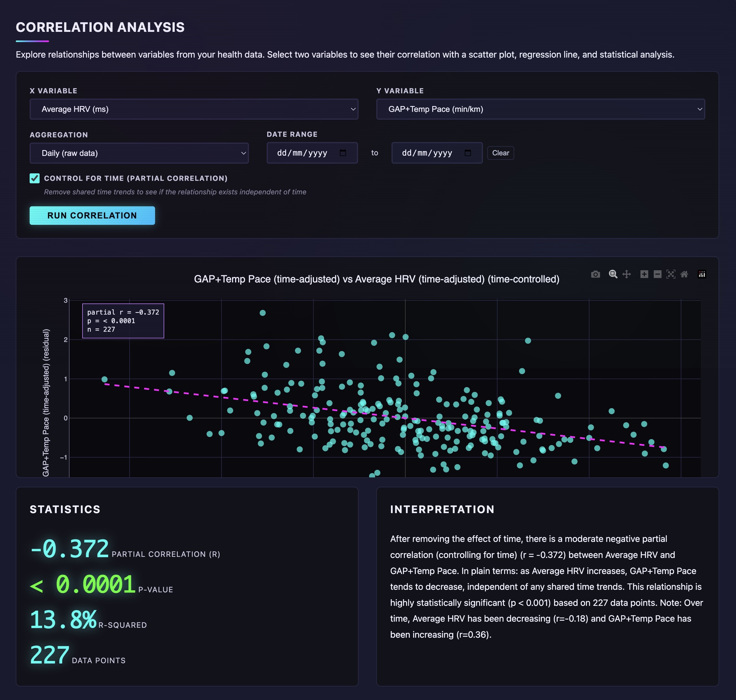This screenshot has height=700, width=736.
Task: Open the Aggregation dropdown menu
Action: 139,153
